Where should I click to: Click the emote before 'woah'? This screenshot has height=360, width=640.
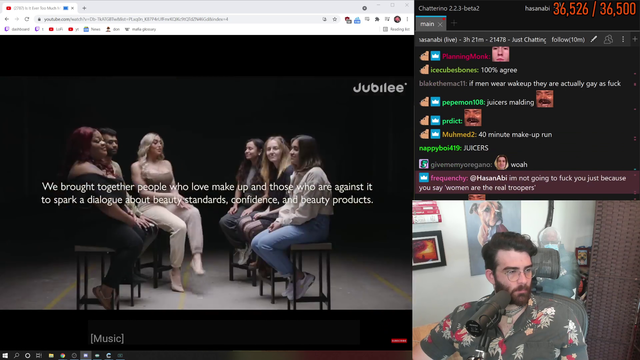point(501,162)
